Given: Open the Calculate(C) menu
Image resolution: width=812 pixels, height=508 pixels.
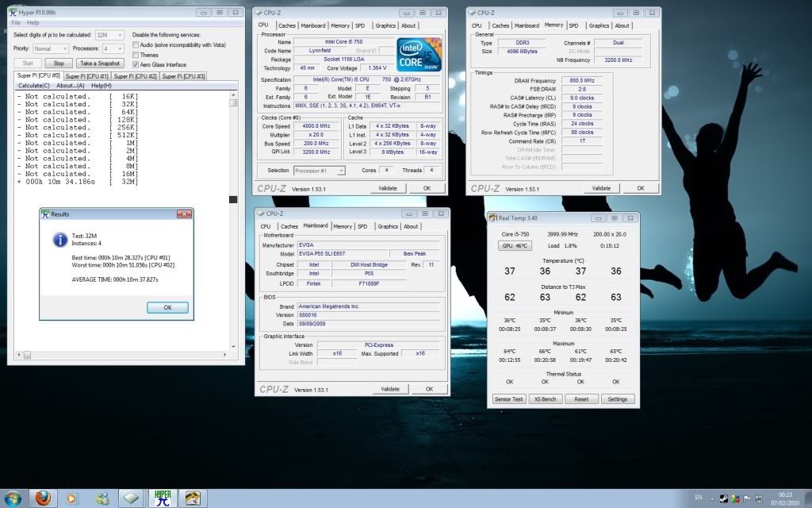Looking at the screenshot, I should 34,86.
